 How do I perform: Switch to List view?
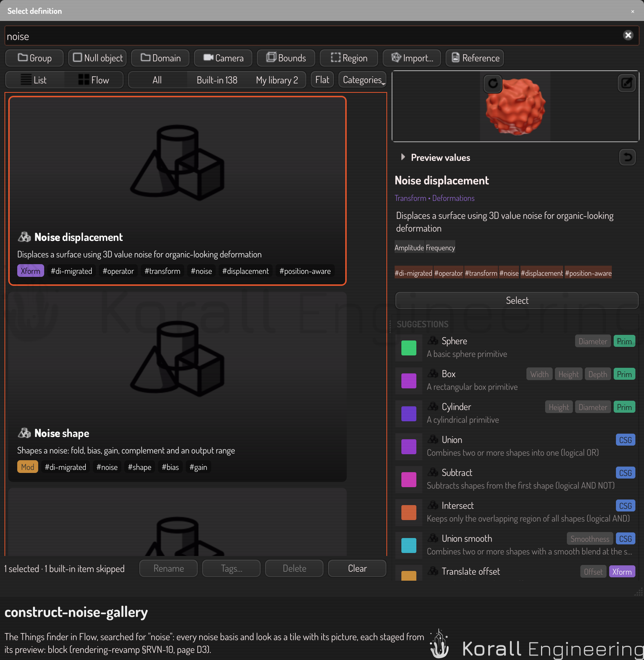[x=35, y=80]
